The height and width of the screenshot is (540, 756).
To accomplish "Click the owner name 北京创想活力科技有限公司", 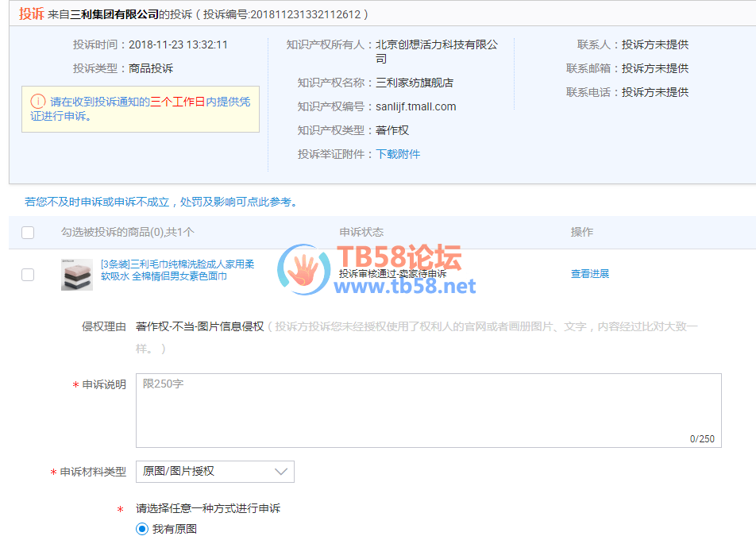I will (437, 52).
